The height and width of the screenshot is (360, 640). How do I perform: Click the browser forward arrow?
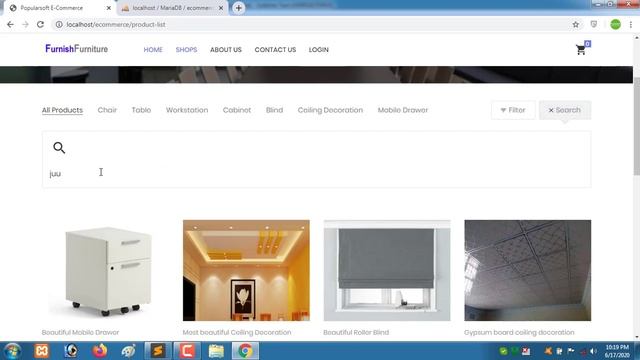point(25,24)
